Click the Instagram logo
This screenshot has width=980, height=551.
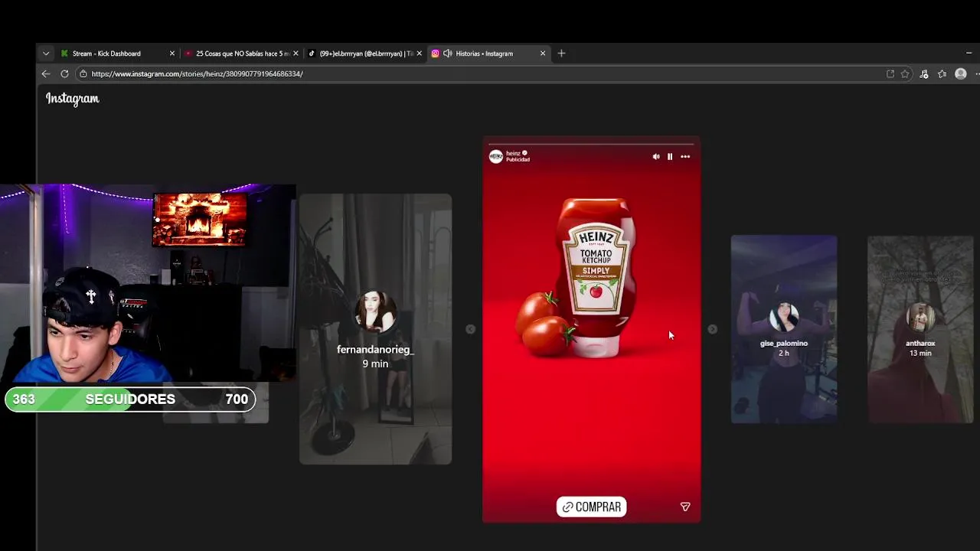pos(73,99)
